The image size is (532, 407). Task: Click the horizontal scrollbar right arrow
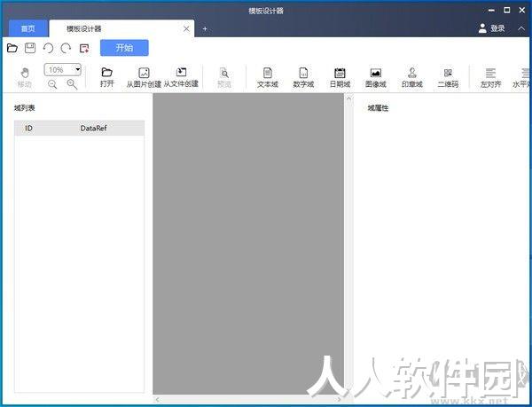coord(339,400)
